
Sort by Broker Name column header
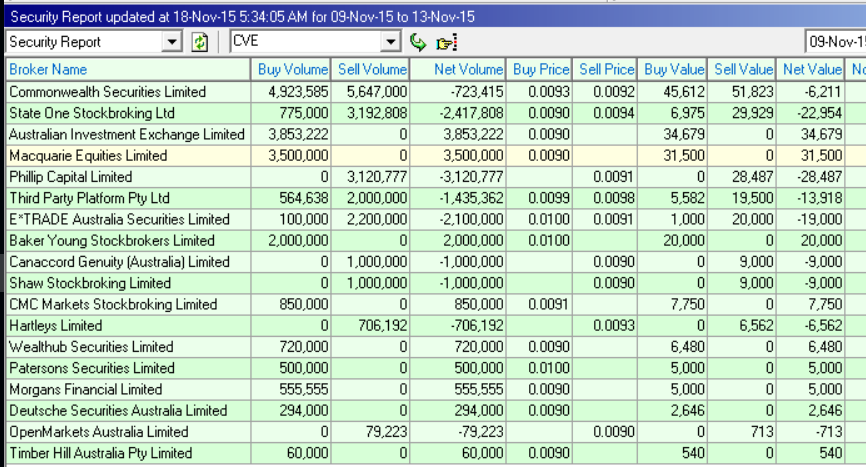pyautogui.click(x=128, y=70)
